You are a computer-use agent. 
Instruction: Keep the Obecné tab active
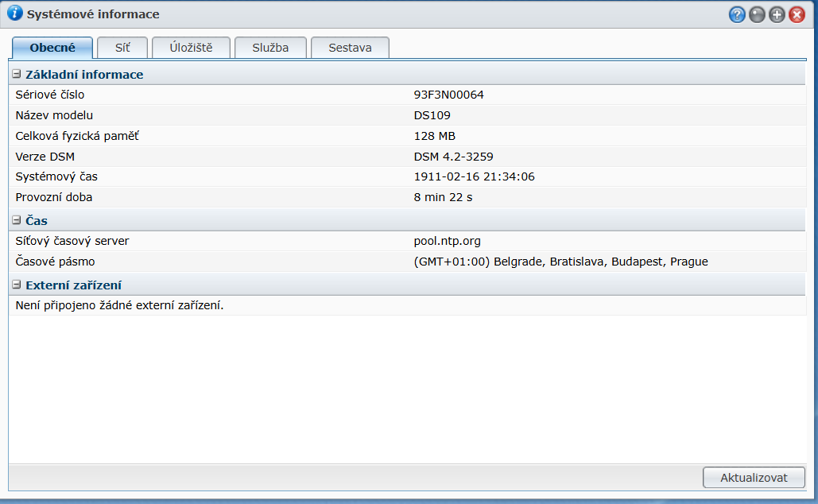52,47
